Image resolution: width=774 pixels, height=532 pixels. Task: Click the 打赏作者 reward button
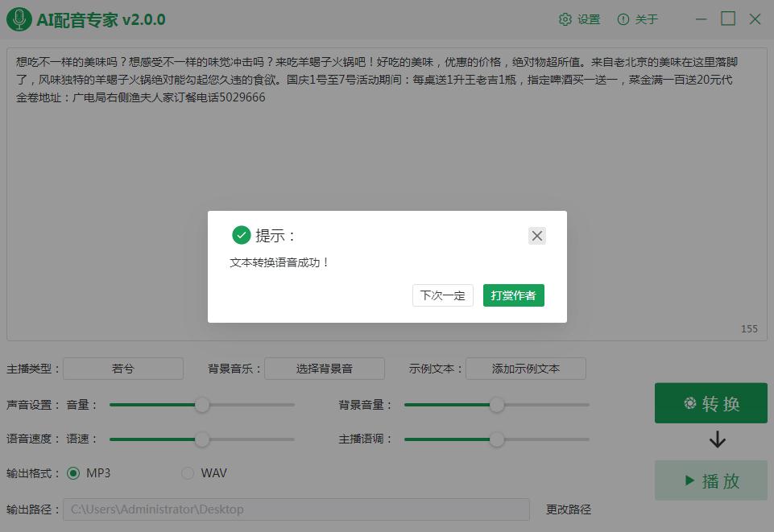[x=513, y=295]
